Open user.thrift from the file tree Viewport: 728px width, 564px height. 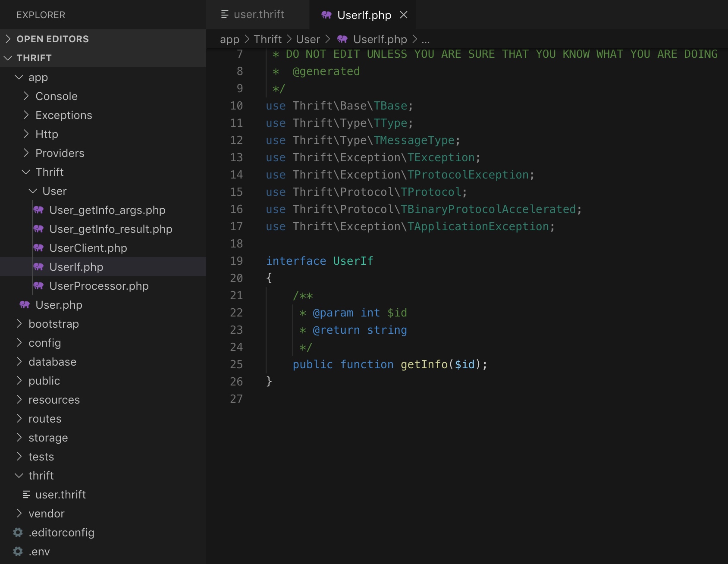tap(103, 495)
